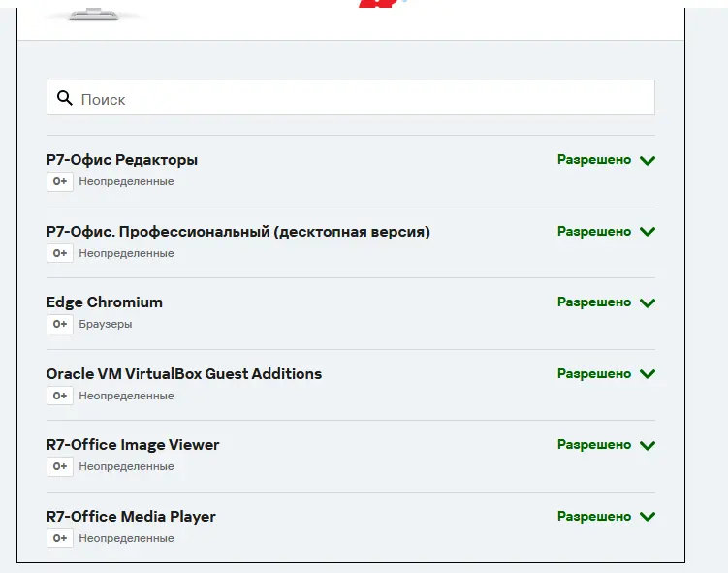The width and height of the screenshot is (728, 573).
Task: Click the magnifier icon in search field
Action: [x=65, y=98]
